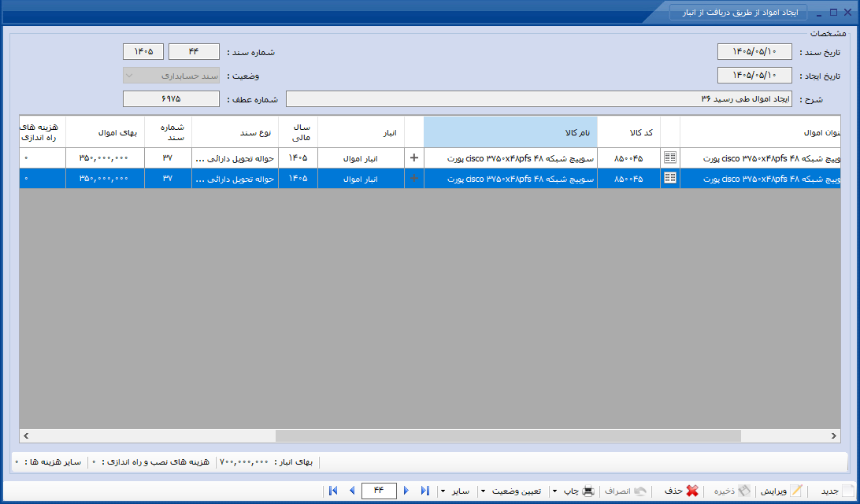The width and height of the screenshot is (860, 504).
Task: Click the حذف delete icon
Action: coord(693,491)
